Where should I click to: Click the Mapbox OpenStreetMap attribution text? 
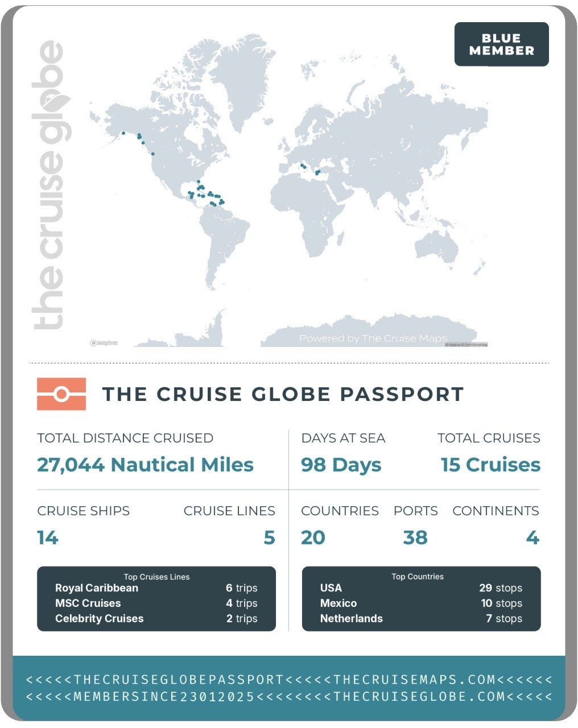[x=466, y=345]
